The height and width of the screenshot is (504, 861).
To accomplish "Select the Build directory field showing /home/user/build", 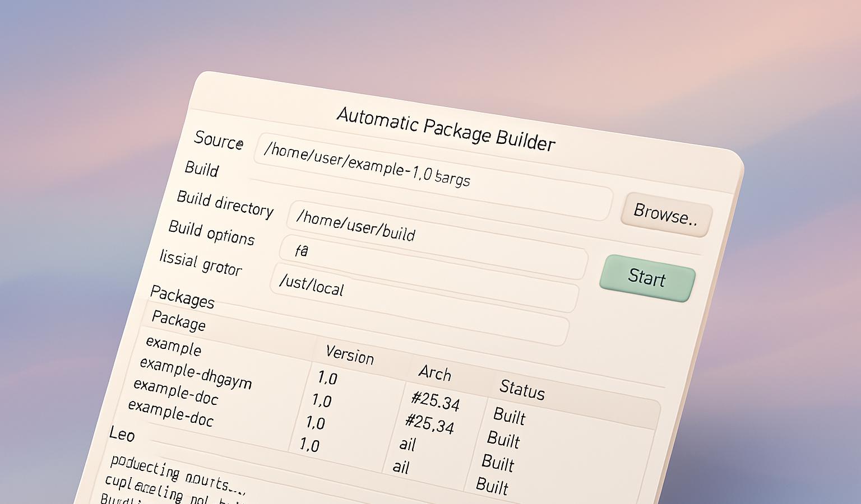I will click(x=437, y=240).
